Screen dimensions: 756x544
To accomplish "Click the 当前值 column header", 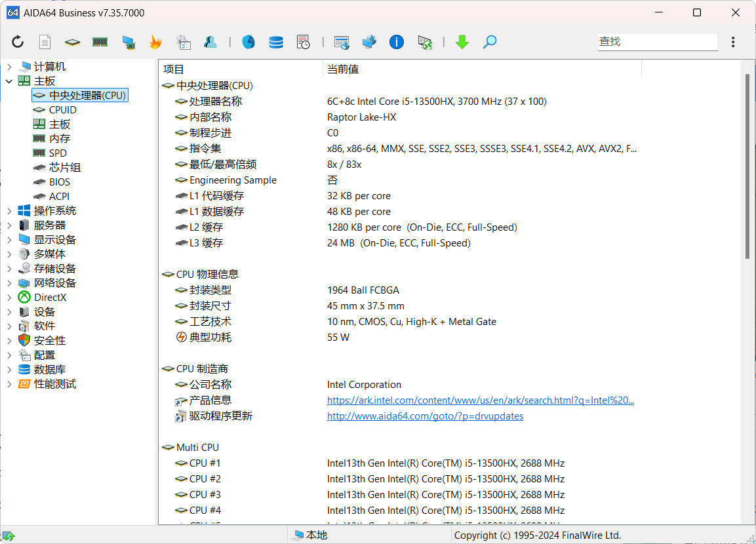I will [482, 69].
